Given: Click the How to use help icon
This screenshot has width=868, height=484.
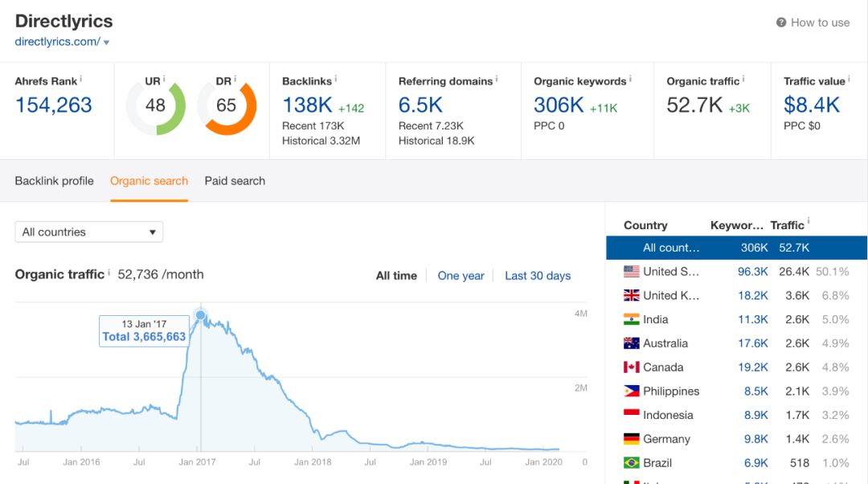Looking at the screenshot, I should (x=780, y=23).
